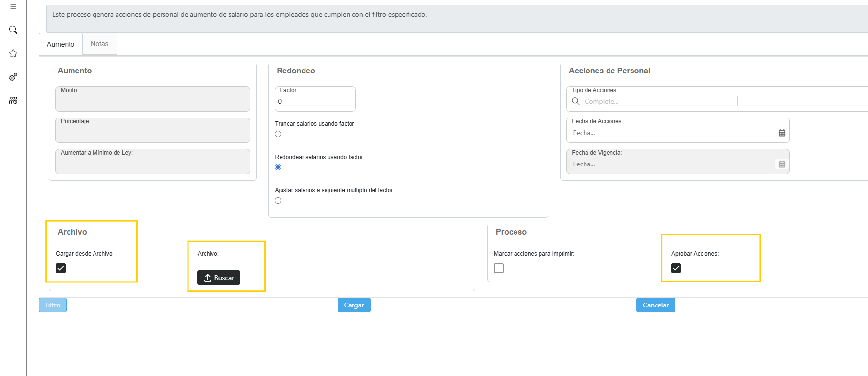Select the Aumento tab
The image size is (868, 376).
click(x=61, y=44)
